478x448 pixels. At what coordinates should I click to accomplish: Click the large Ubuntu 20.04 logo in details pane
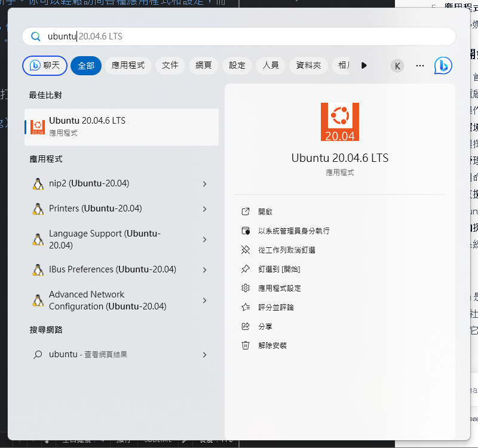pyautogui.click(x=340, y=122)
